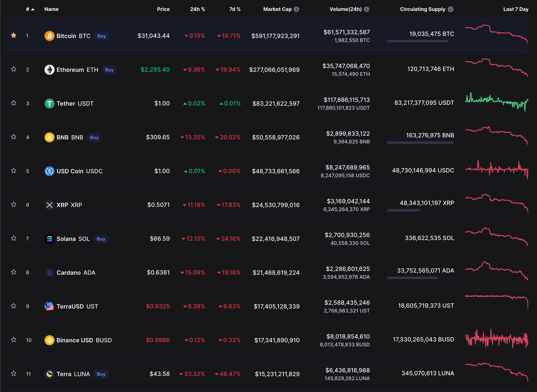
Task: Click Ethereum price $2,295.40
Action: coord(155,70)
